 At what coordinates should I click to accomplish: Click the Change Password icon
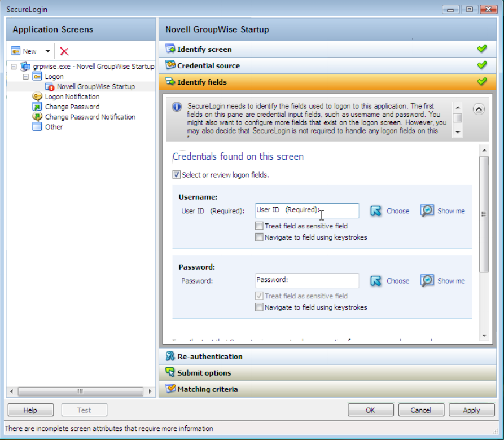[x=37, y=107]
